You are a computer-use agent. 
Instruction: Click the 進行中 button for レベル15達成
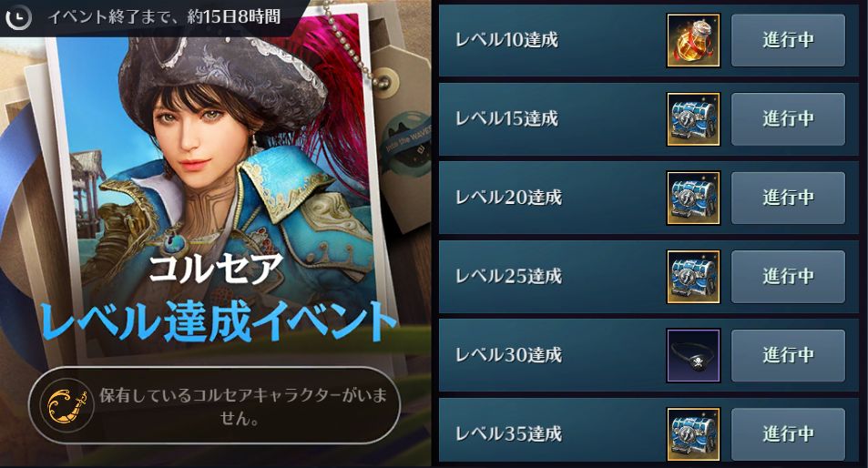[788, 119]
